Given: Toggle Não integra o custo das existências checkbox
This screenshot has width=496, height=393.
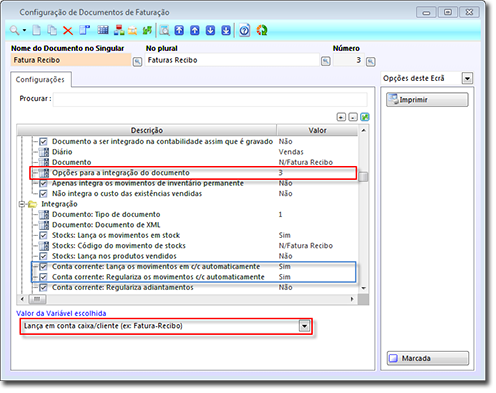Looking at the screenshot, I should pos(43,194).
